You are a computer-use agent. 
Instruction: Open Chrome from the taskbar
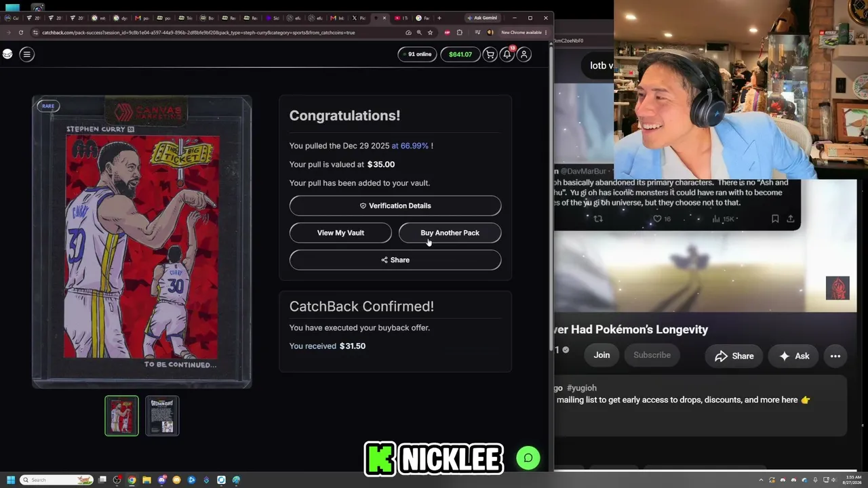(132, 480)
